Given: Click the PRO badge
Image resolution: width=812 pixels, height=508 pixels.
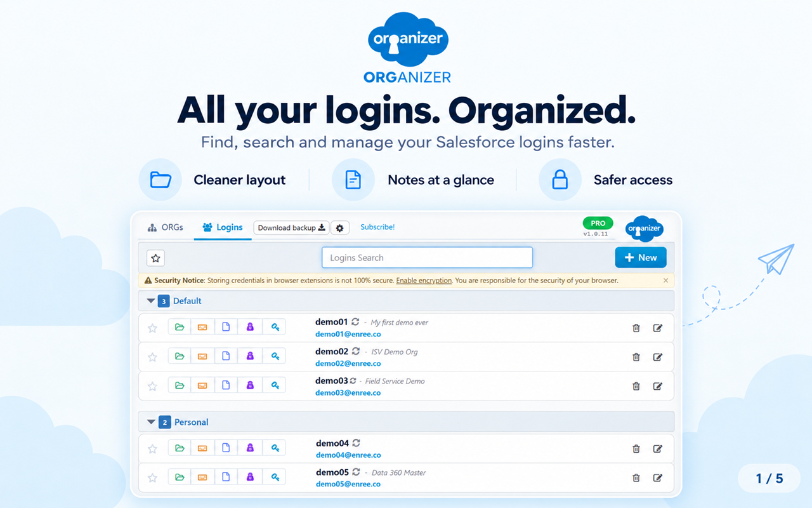Looking at the screenshot, I should [598, 223].
